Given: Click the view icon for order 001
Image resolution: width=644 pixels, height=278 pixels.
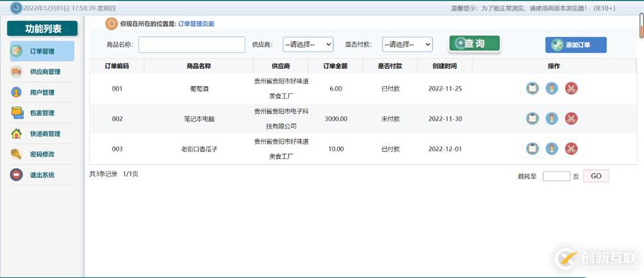Looking at the screenshot, I should click(532, 88).
